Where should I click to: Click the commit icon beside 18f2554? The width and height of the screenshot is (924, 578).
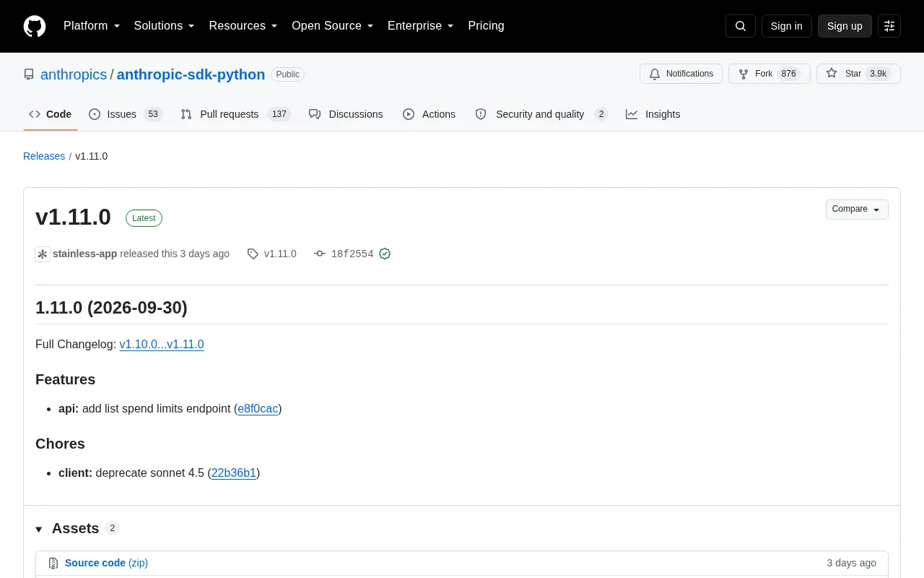click(320, 254)
